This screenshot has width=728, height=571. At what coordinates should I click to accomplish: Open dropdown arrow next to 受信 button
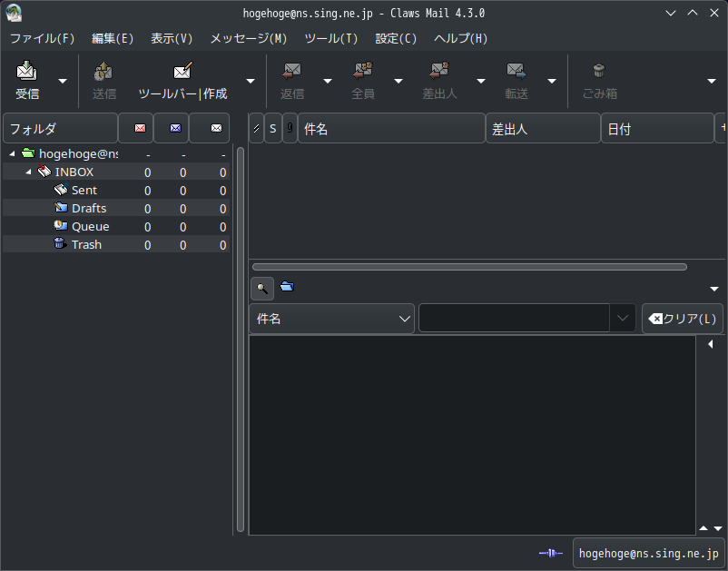63,81
